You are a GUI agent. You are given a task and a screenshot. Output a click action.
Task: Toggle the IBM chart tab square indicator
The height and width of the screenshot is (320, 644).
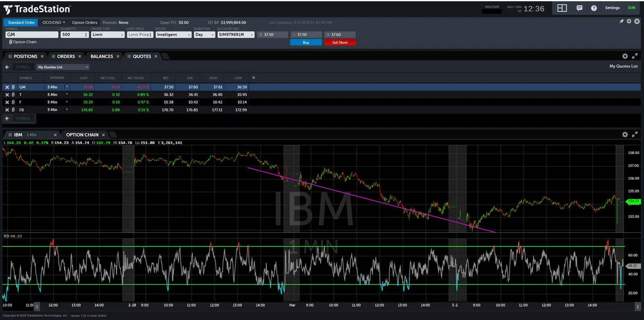pos(10,135)
